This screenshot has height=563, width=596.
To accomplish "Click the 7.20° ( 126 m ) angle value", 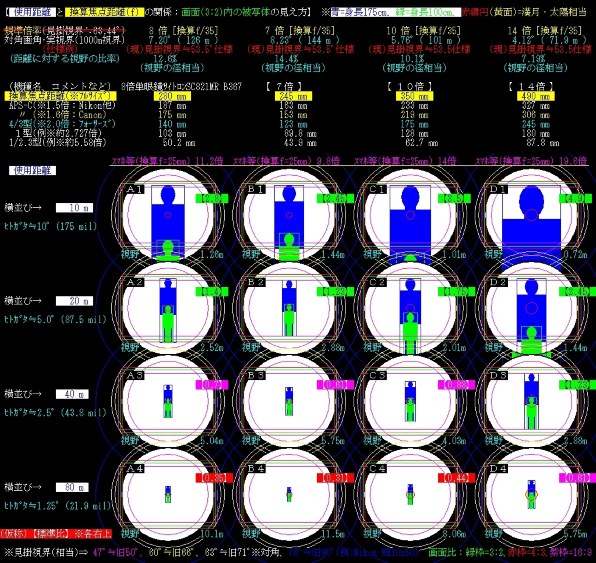I will click(184, 40).
